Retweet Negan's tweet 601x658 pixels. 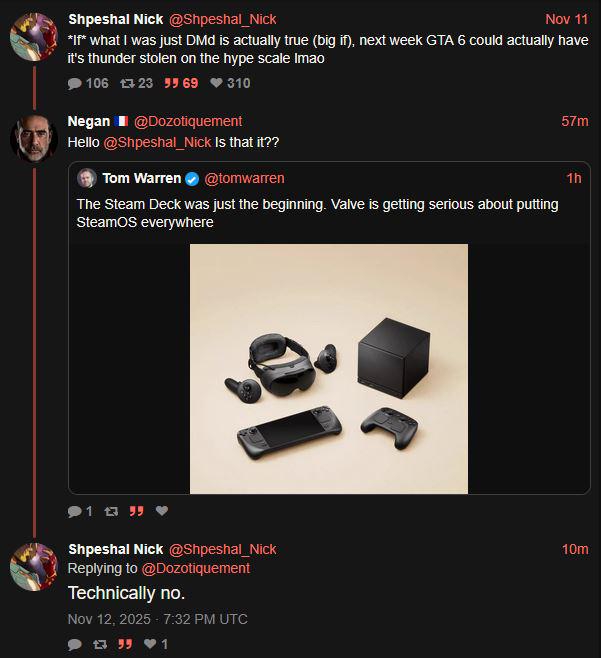(111, 511)
